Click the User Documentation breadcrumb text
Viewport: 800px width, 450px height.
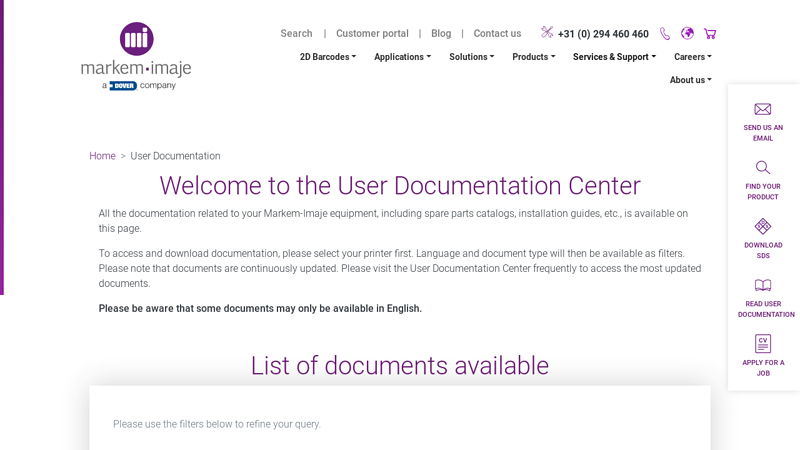(x=175, y=156)
